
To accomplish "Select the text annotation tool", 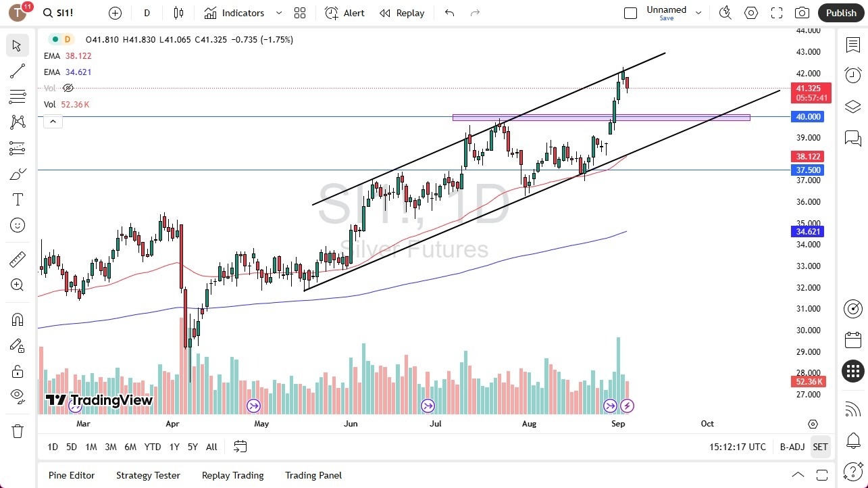I will point(18,199).
